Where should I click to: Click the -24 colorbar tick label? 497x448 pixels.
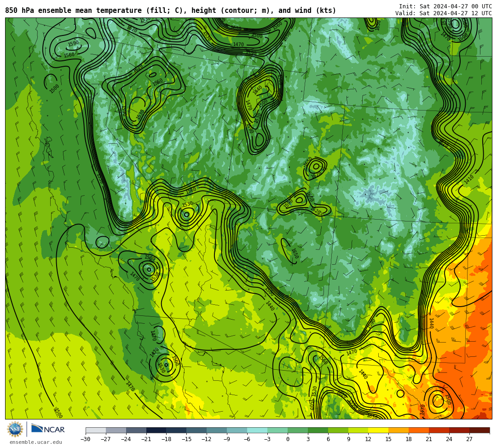coord(126,439)
